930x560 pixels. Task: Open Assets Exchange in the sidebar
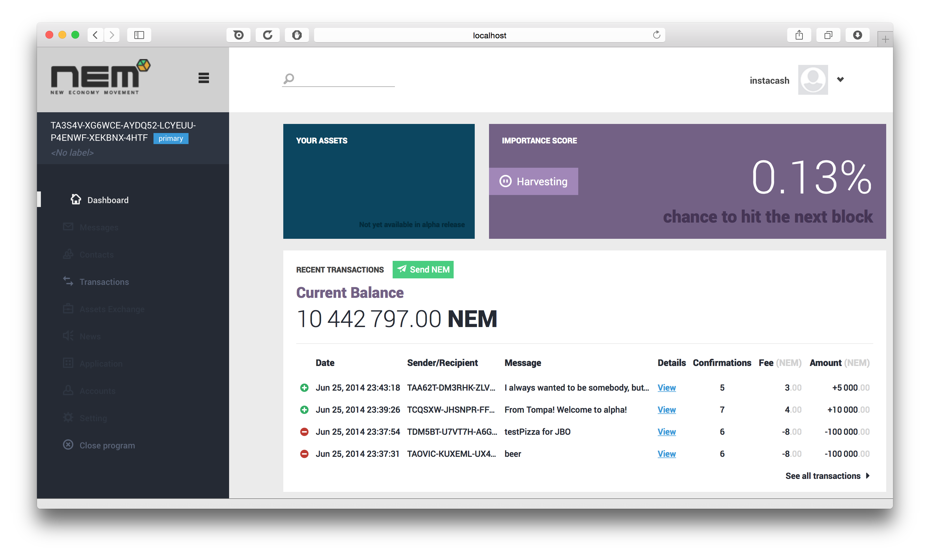point(112,309)
